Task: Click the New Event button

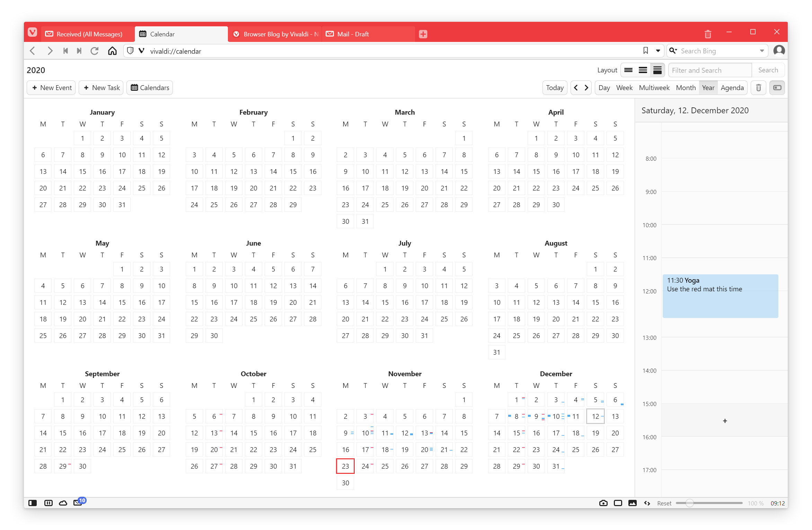Action: click(x=52, y=88)
